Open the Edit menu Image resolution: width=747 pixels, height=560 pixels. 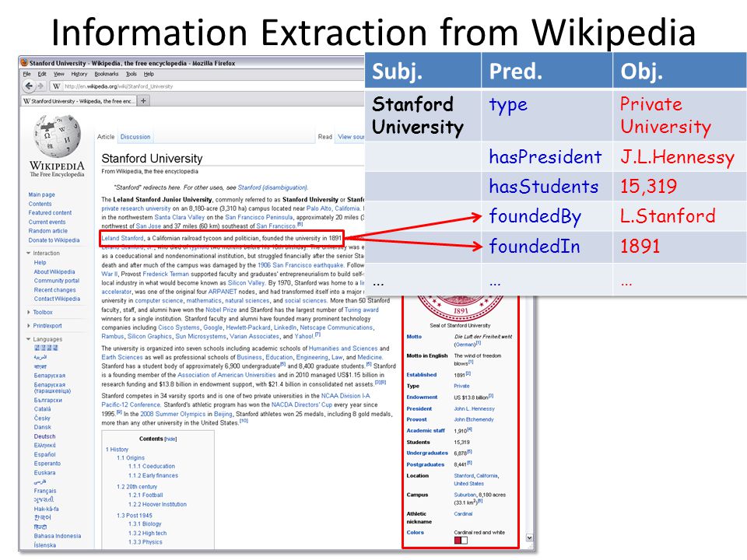pos(42,75)
